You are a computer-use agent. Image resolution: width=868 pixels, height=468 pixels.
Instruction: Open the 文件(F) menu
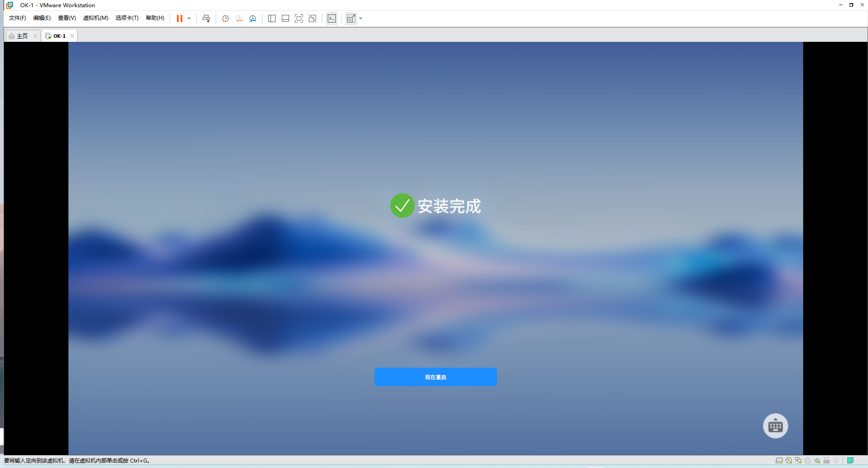(x=18, y=18)
